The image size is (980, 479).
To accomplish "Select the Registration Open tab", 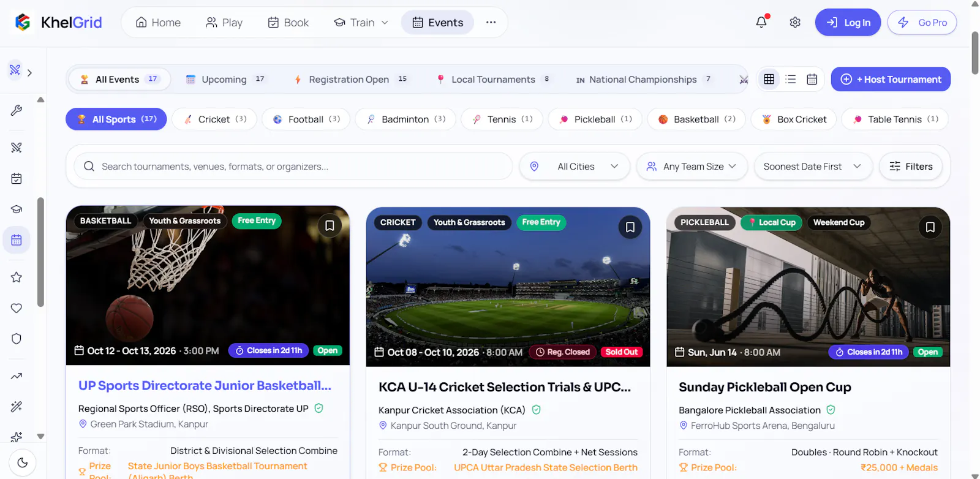I will pos(350,80).
